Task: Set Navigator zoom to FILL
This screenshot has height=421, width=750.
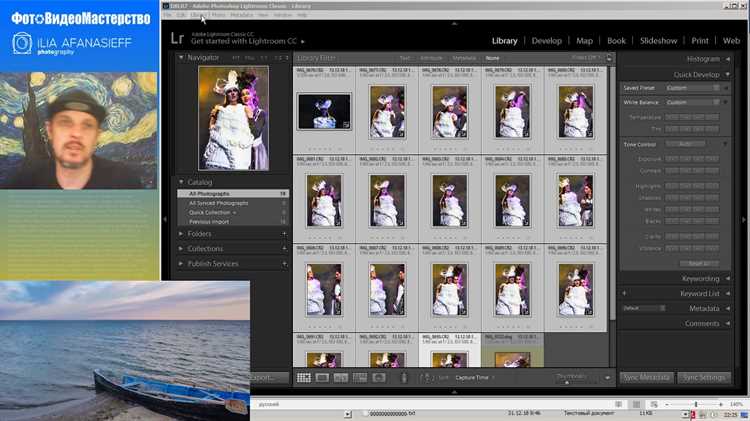Action: (x=249, y=58)
